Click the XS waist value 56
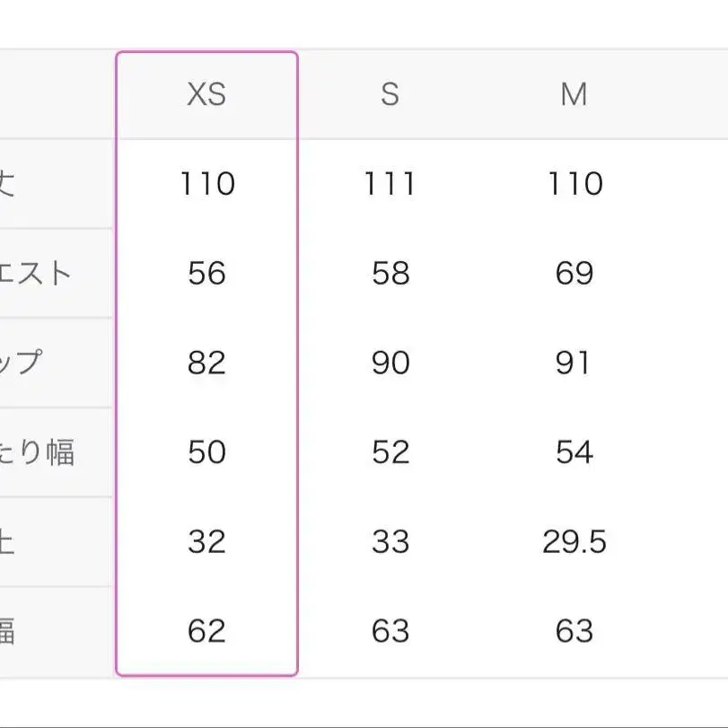Image resolution: width=728 pixels, height=728 pixels. tap(206, 273)
